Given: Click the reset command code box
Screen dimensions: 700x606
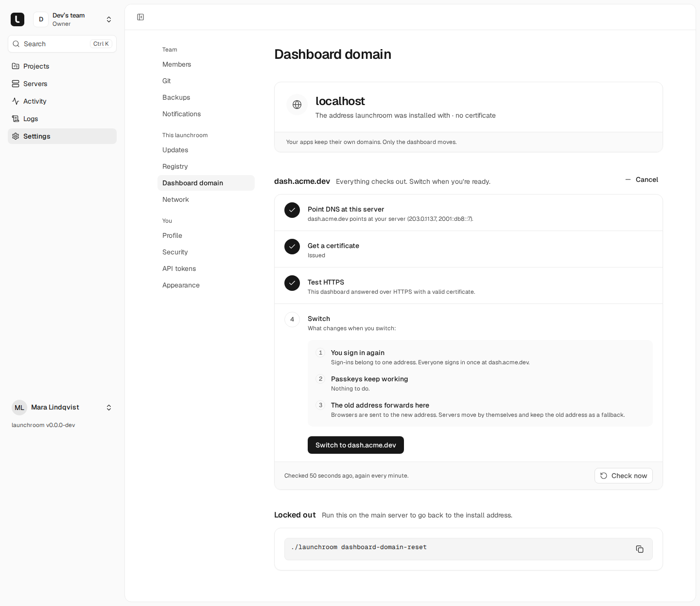Looking at the screenshot, I should 469,549.
